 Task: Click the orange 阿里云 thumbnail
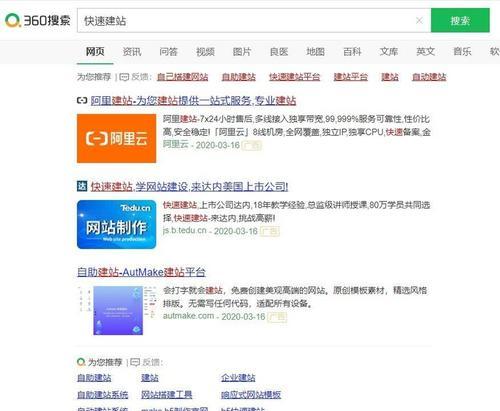pyautogui.click(x=116, y=138)
